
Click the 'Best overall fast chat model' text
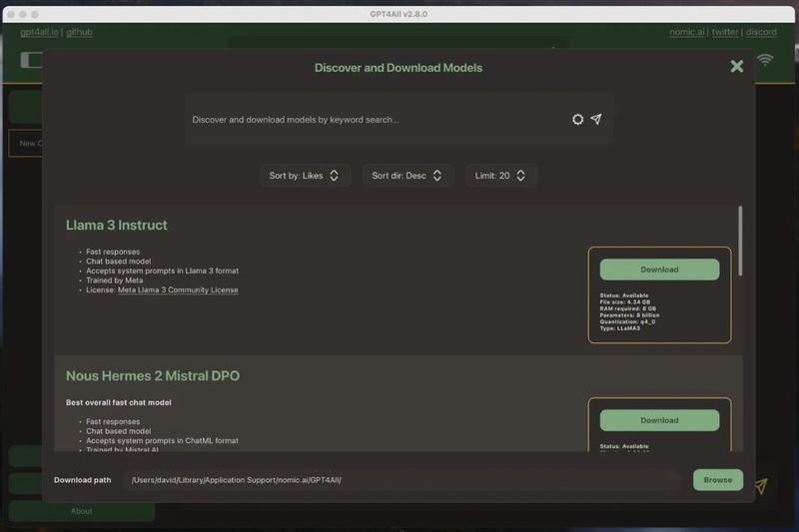tap(118, 402)
